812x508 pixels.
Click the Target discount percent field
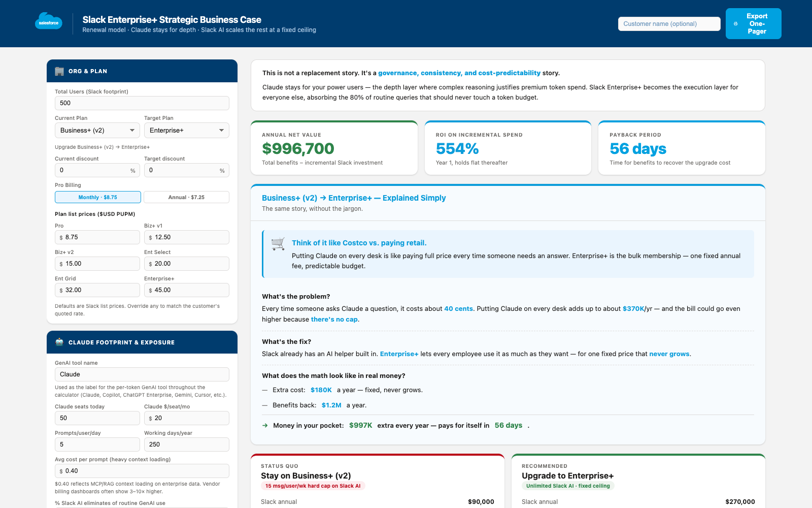[187, 170]
